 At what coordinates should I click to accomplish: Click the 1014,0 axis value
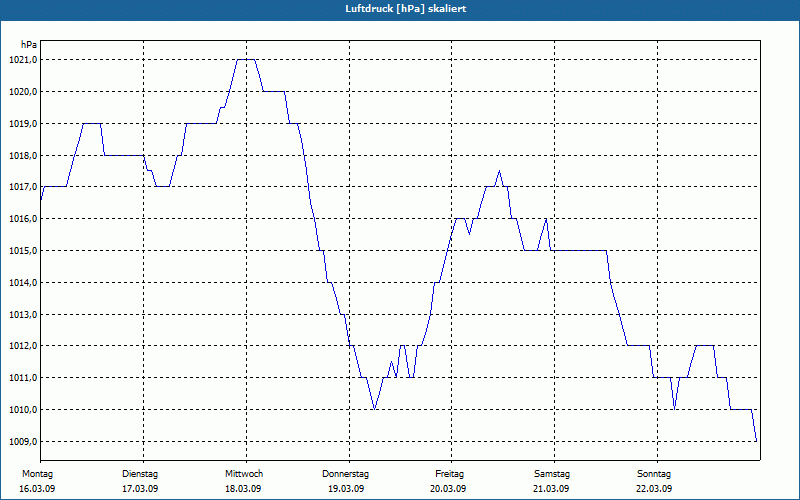23,282
